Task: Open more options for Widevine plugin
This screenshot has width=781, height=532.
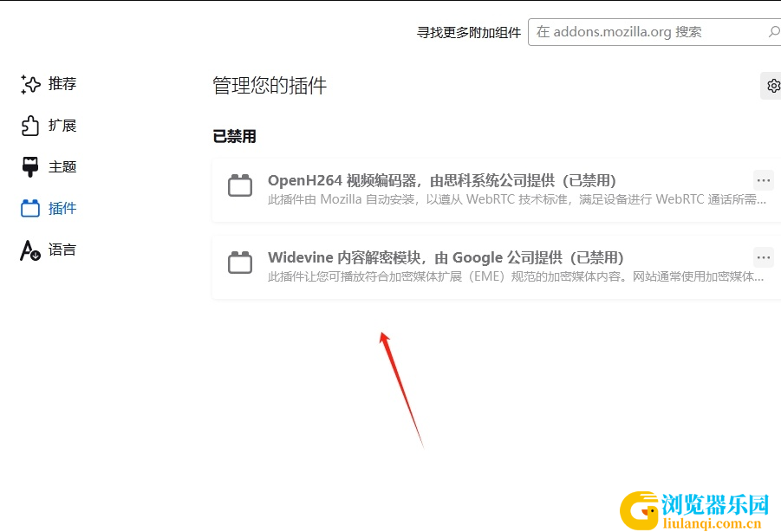Action: click(764, 257)
